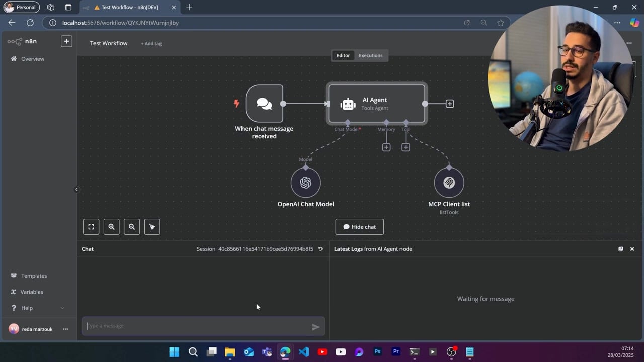Add a Tool sub-node with its plus
Viewport: 644px width, 362px height.
(406, 147)
